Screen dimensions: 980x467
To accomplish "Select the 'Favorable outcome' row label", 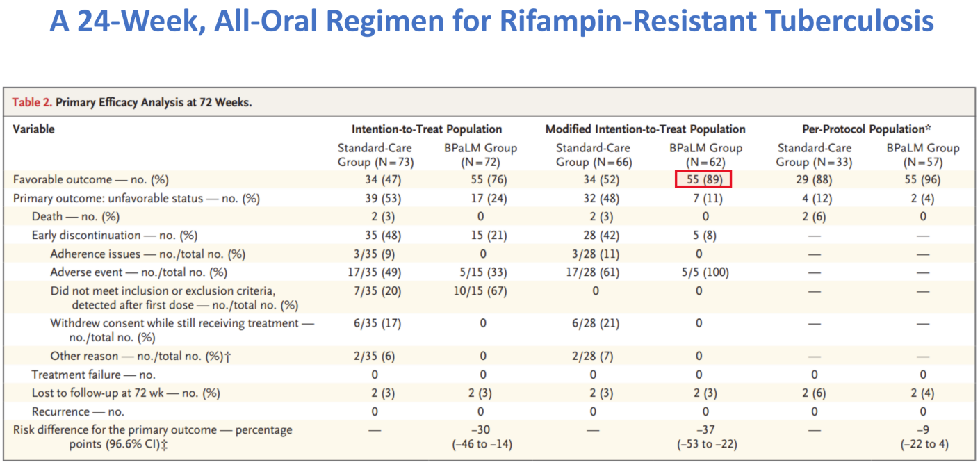I will (x=91, y=179).
